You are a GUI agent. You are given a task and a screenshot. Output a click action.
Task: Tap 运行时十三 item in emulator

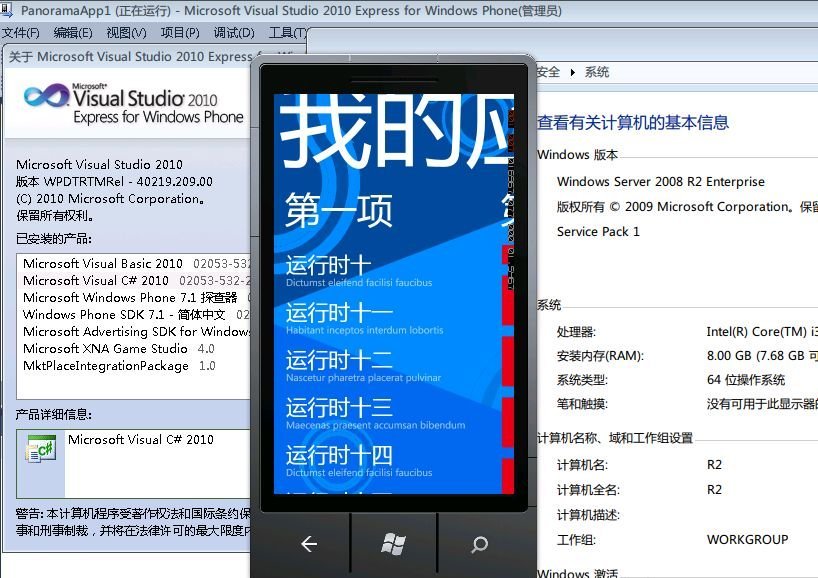tap(375, 414)
